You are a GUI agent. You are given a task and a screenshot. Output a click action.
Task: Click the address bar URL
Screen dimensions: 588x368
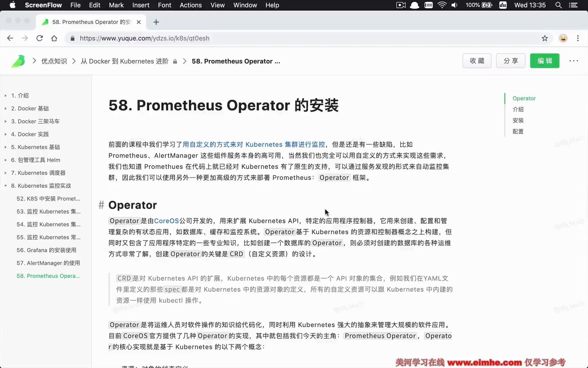[145, 38]
